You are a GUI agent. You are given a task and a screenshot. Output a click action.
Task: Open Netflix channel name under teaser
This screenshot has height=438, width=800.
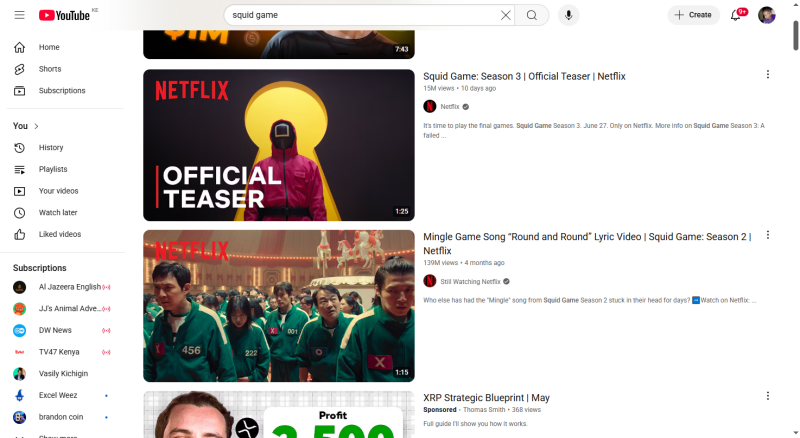[450, 107]
